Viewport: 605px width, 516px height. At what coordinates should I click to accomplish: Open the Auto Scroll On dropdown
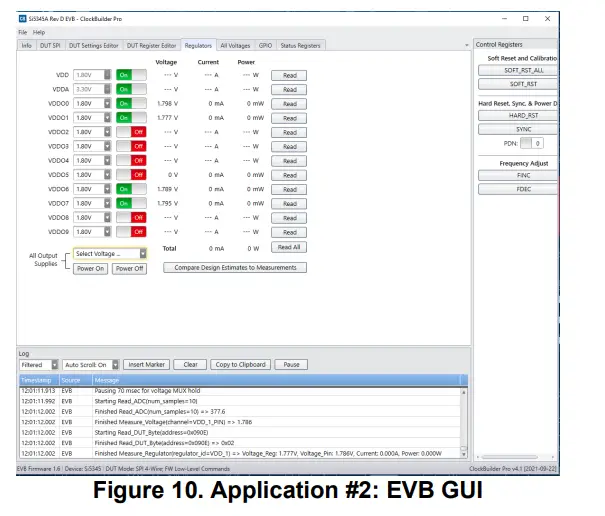pyautogui.click(x=91, y=365)
